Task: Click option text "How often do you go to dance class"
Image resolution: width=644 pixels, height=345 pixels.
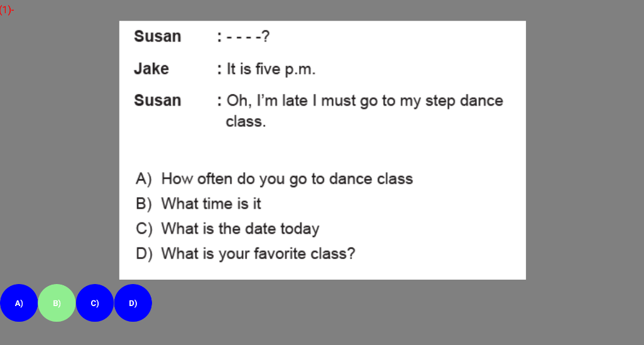Action: pyautogui.click(x=287, y=178)
